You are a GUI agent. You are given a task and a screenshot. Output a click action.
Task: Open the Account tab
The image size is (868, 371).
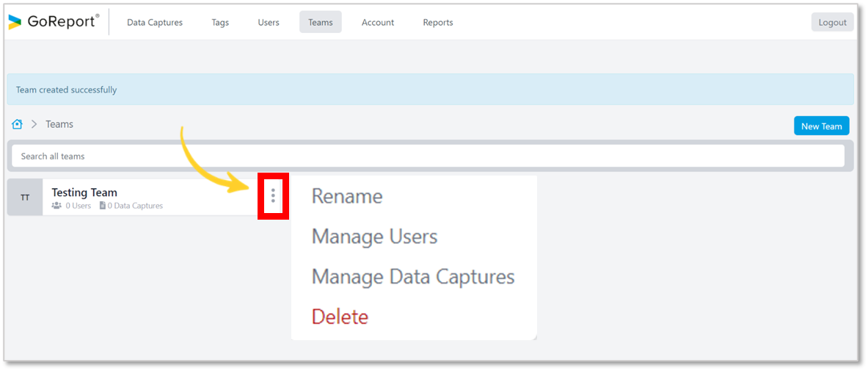tap(378, 22)
